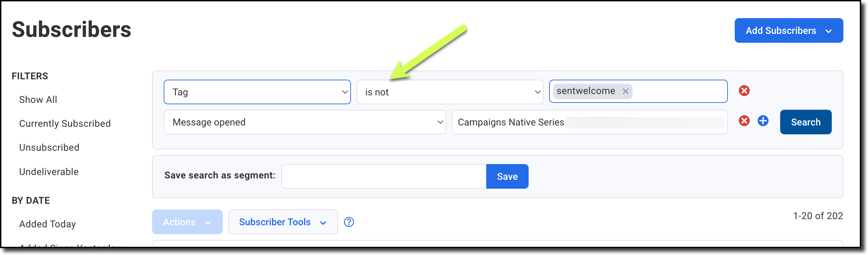Add another filter row with plus icon
Screen dimensions: 868x255
coord(763,121)
